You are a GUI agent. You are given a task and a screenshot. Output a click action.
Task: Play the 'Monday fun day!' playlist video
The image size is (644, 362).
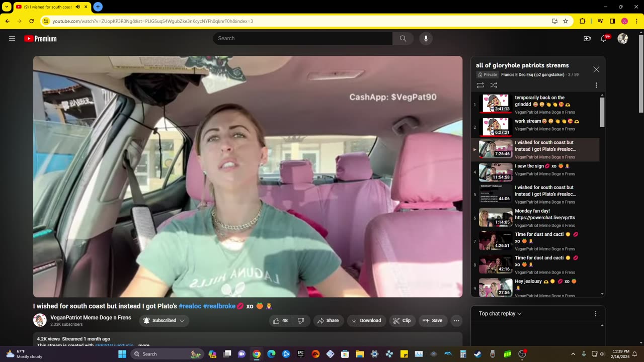click(x=535, y=217)
